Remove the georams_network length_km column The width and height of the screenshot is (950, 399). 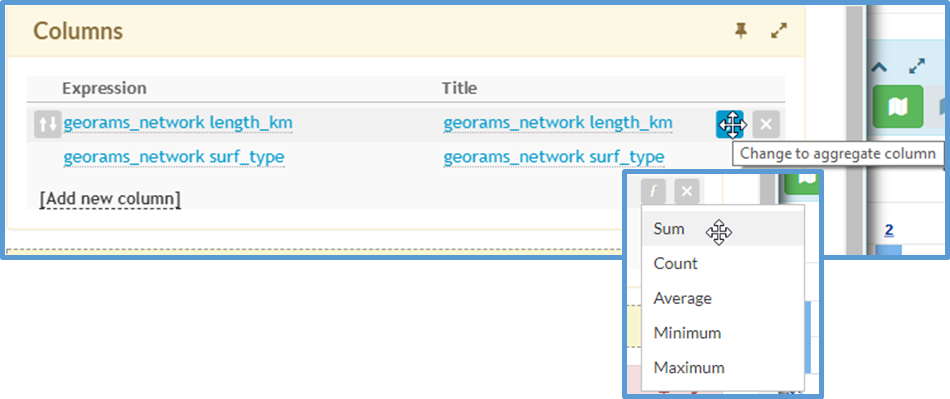766,124
